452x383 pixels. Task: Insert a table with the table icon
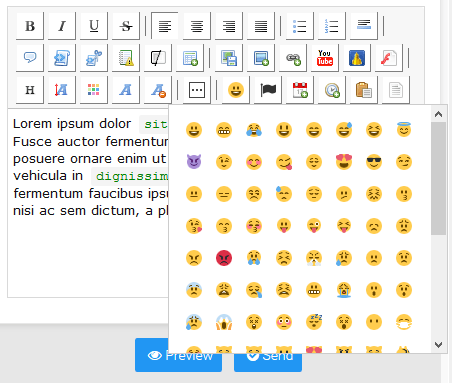(x=190, y=58)
